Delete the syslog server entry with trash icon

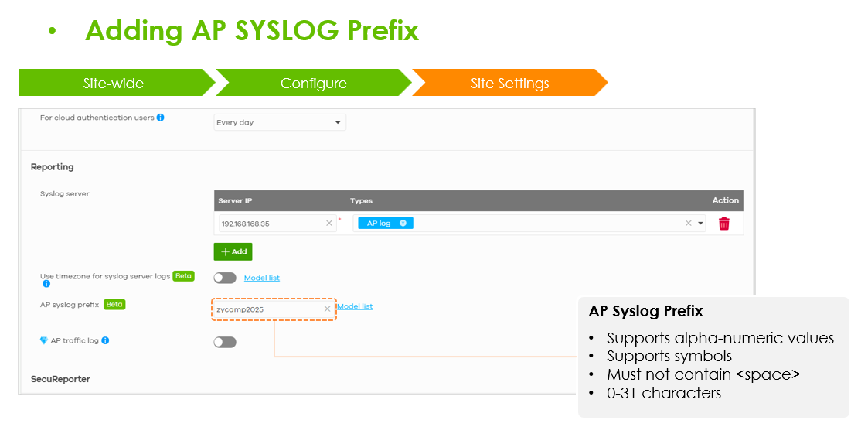(x=723, y=224)
